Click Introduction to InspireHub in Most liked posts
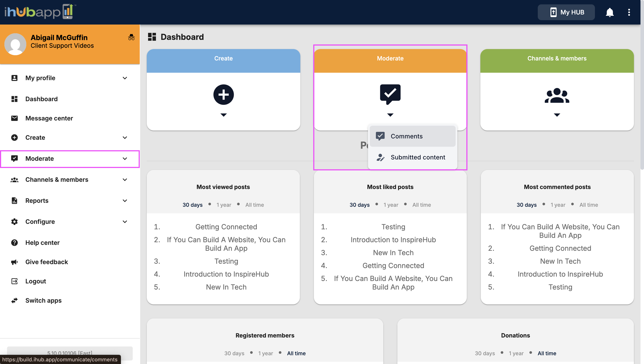Image resolution: width=644 pixels, height=364 pixels. [x=393, y=240]
